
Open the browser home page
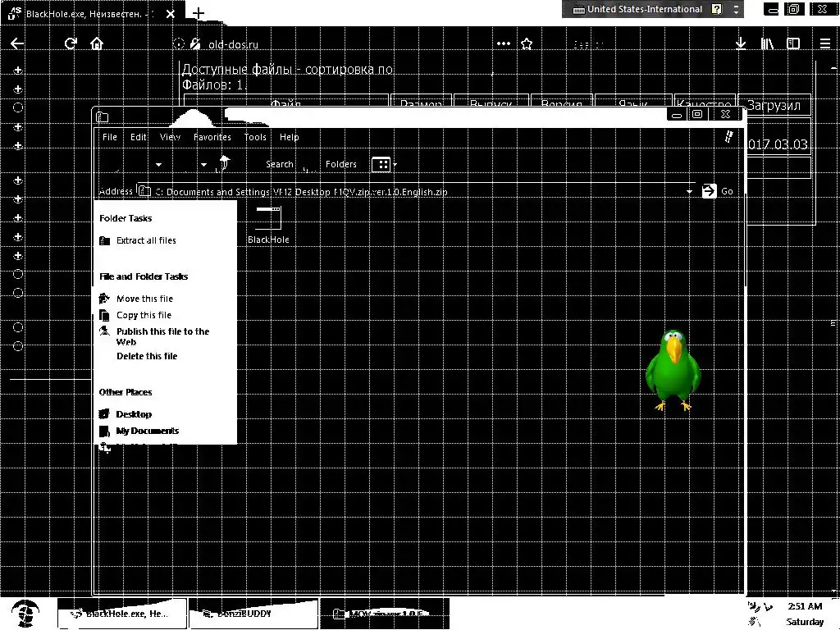click(x=97, y=43)
